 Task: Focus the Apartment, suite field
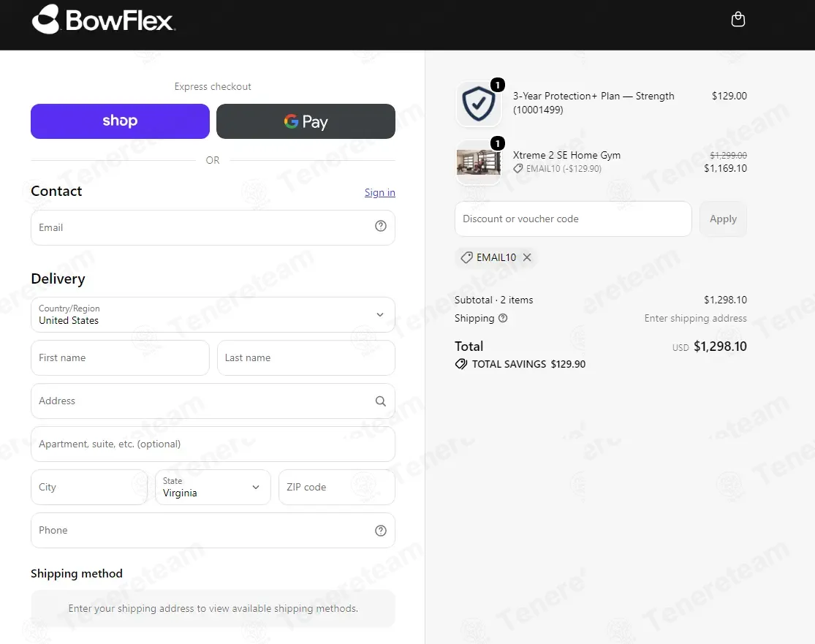(x=213, y=444)
